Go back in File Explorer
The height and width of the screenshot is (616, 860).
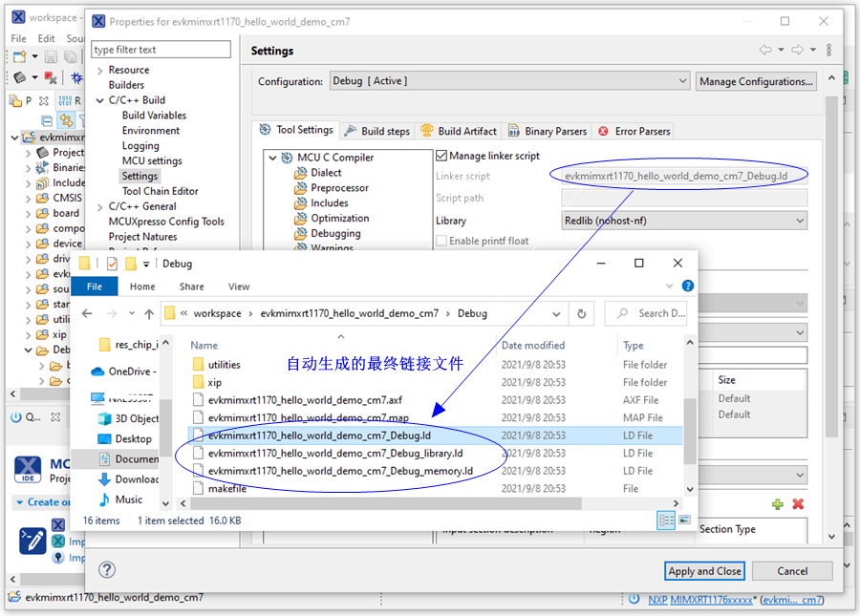[x=87, y=313]
